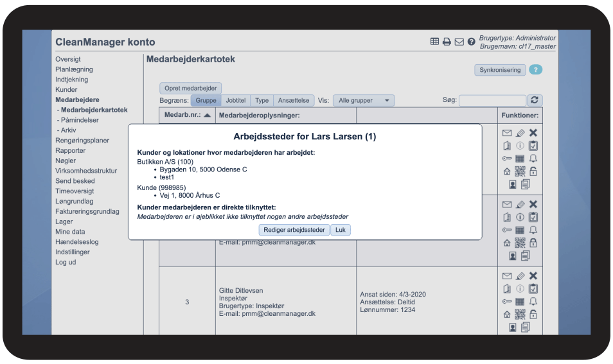Click the Rediger arbejdssteder button
The height and width of the screenshot is (364, 613).
(x=294, y=230)
